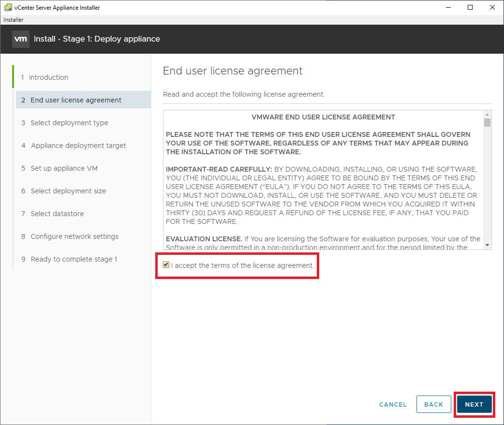The width and height of the screenshot is (504, 425).
Task: Click the VMware vm logo icon
Action: click(x=21, y=39)
